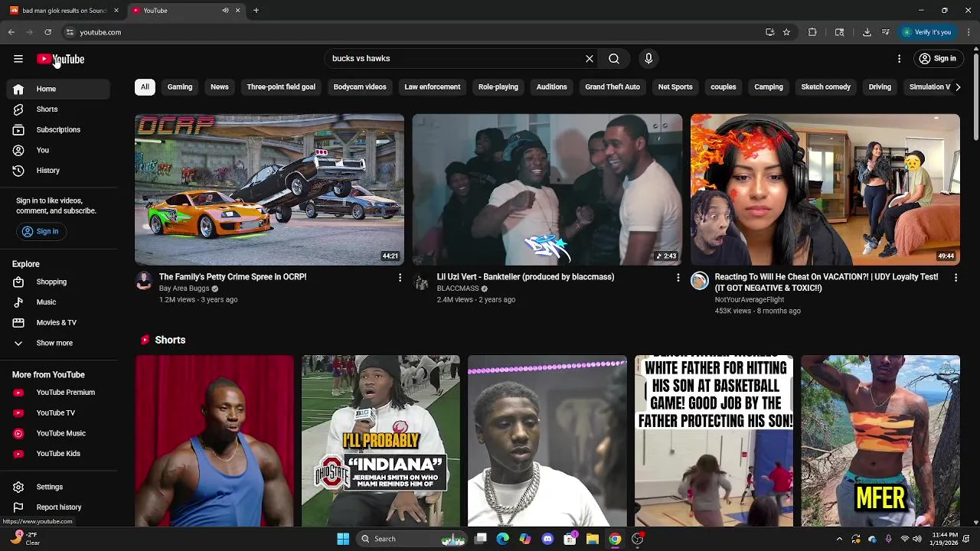The width and height of the screenshot is (980, 551).
Task: Open the YouTube hamburger guide menu
Action: tap(18, 59)
